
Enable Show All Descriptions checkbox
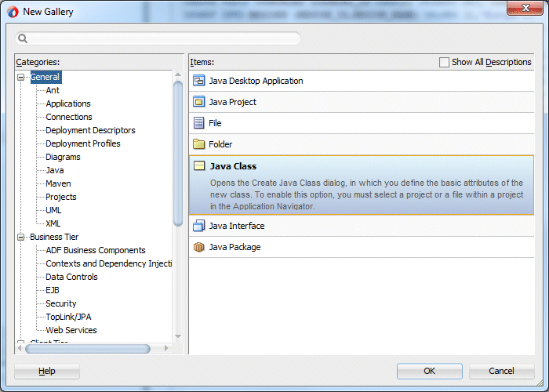tap(444, 62)
